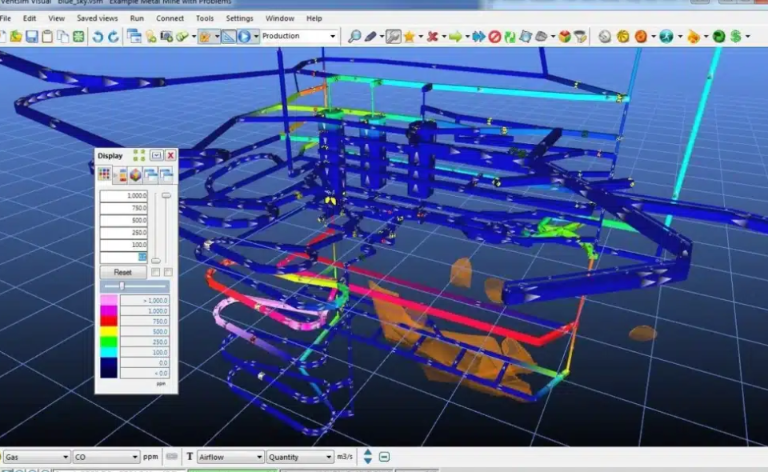Click the grey circular simulation icon
Image resolution: width=768 pixels, height=472 pixels.
[x=605, y=37]
